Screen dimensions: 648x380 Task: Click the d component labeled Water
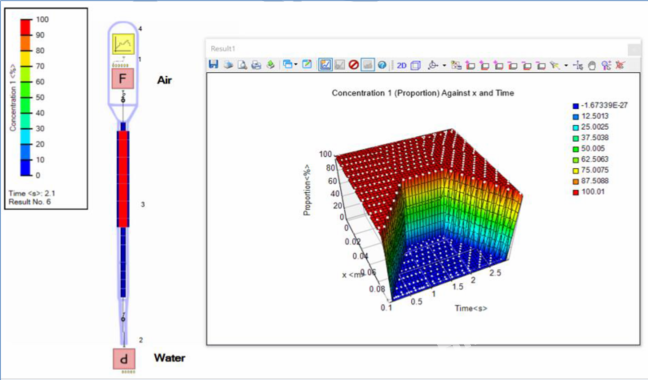(x=124, y=359)
